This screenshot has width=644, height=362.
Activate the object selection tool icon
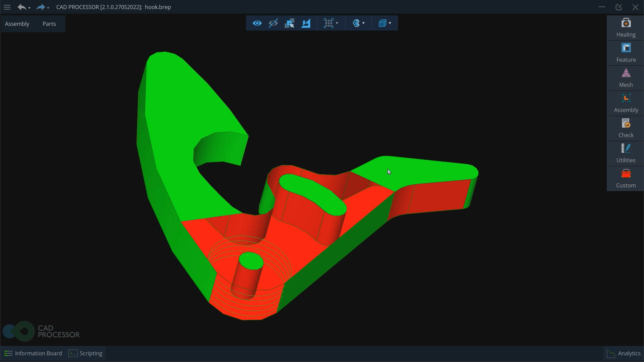coord(289,23)
